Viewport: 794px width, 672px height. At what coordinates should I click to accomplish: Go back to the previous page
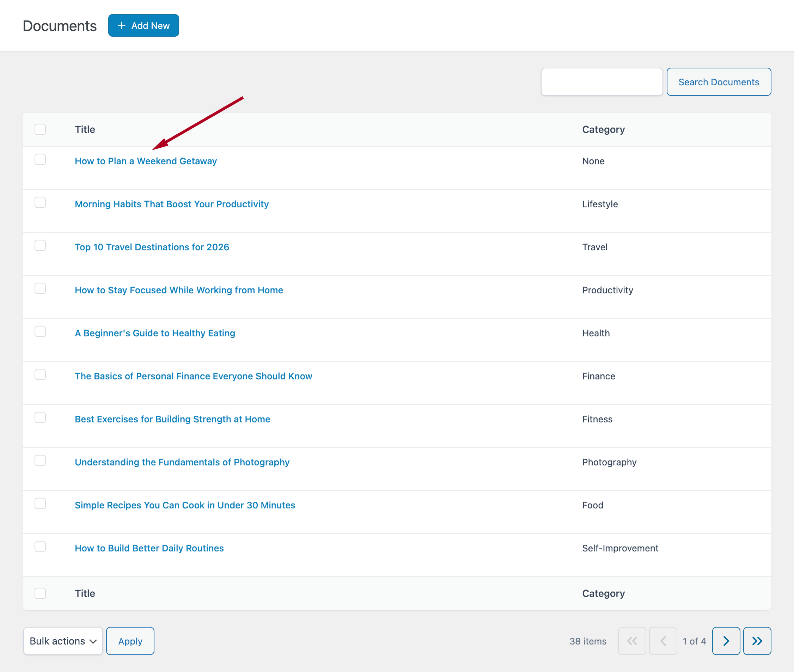[663, 641]
